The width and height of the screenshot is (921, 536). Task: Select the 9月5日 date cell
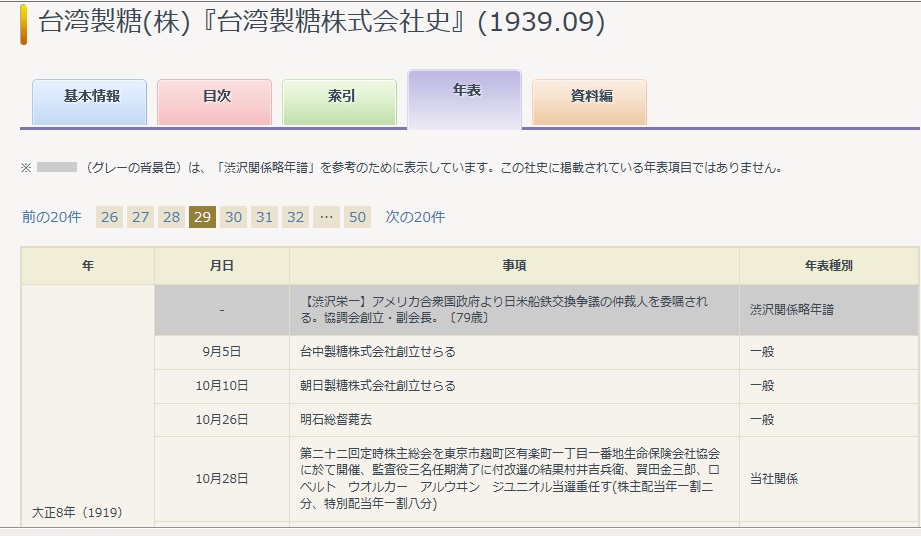(222, 352)
